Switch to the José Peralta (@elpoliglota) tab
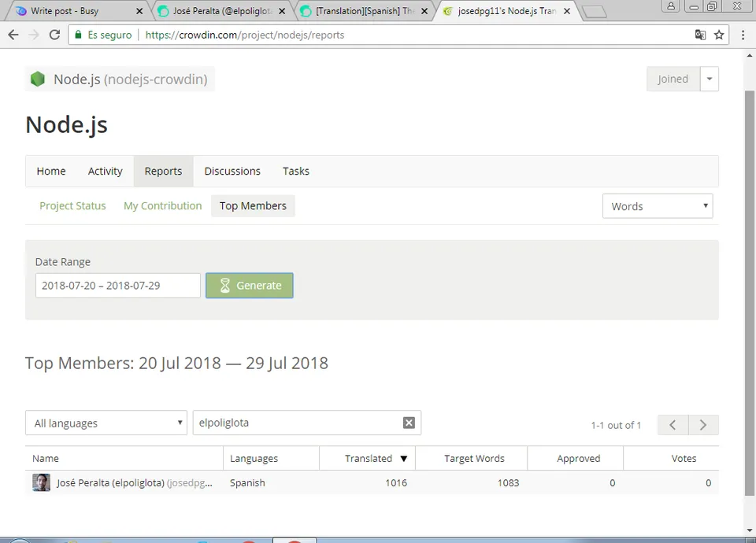 click(222, 10)
